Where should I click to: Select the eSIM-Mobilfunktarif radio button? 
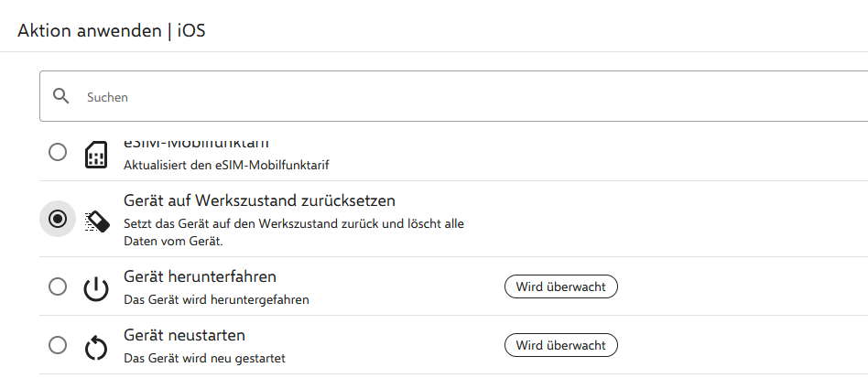click(x=58, y=152)
